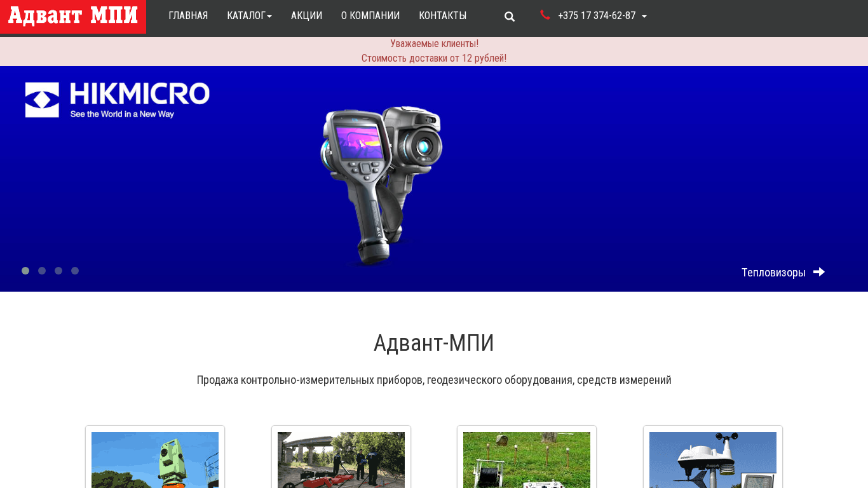Open the weather station thumbnail
The width and height of the screenshot is (868, 488).
[713, 460]
